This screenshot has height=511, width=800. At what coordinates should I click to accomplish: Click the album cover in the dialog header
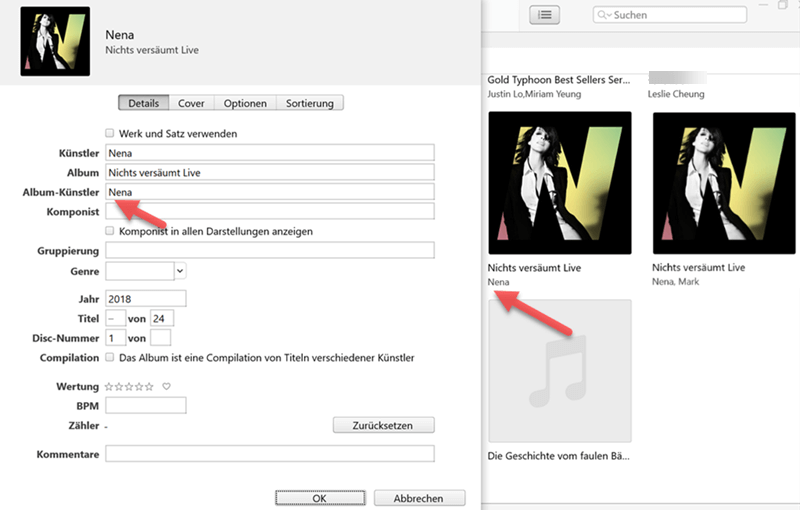tap(55, 41)
